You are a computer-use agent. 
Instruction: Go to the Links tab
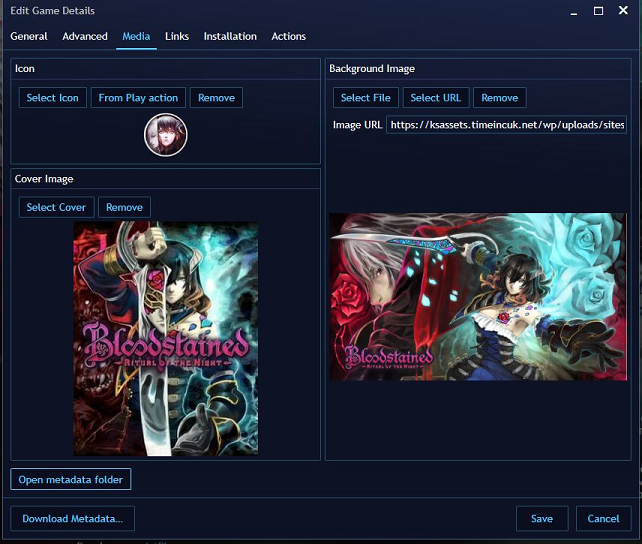[177, 36]
